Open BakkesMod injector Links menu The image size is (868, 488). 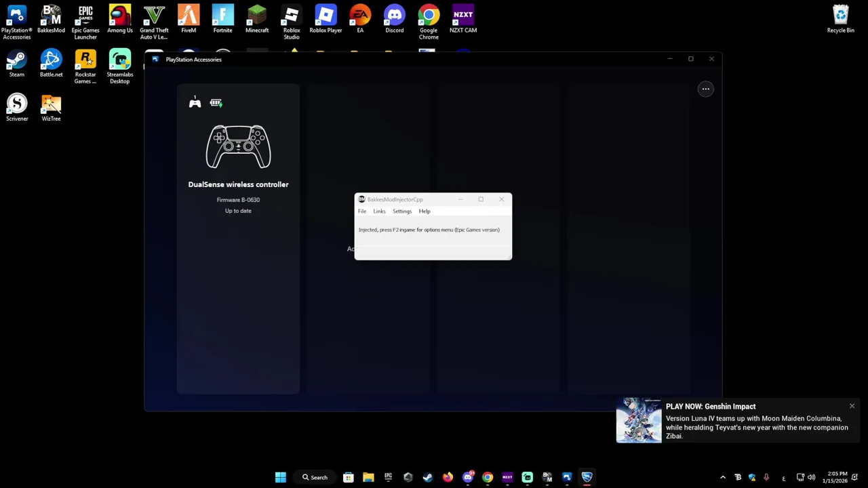tap(379, 211)
